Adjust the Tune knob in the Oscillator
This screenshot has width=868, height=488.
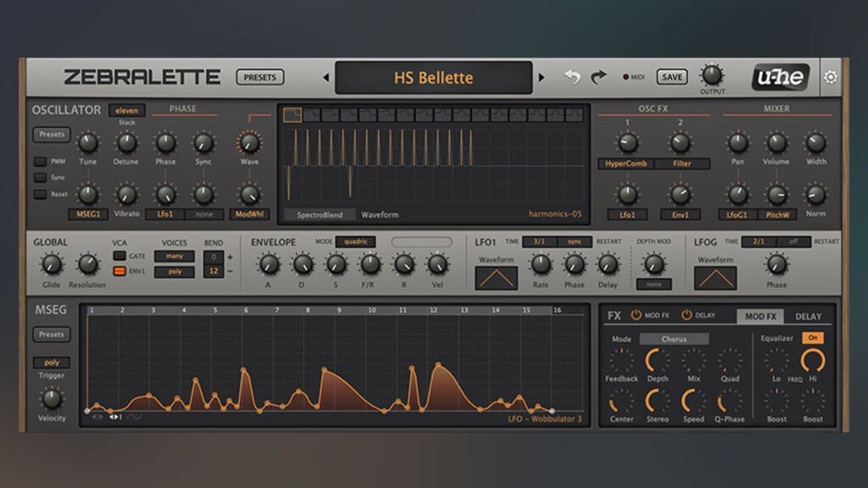point(86,144)
